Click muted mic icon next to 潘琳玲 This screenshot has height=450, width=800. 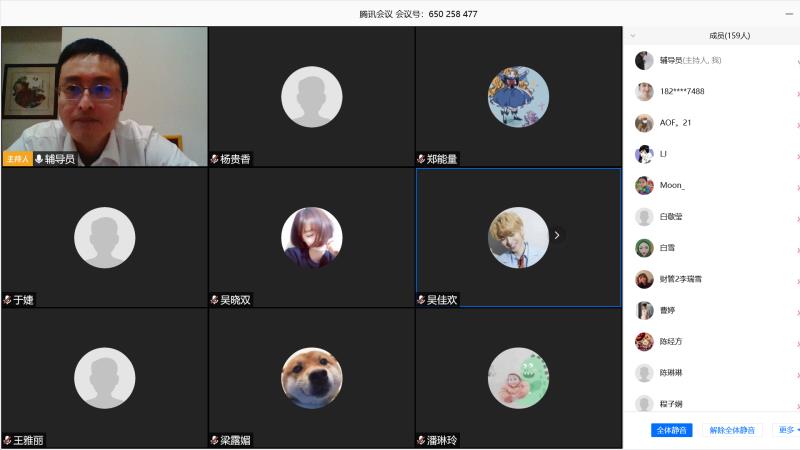[x=421, y=440]
